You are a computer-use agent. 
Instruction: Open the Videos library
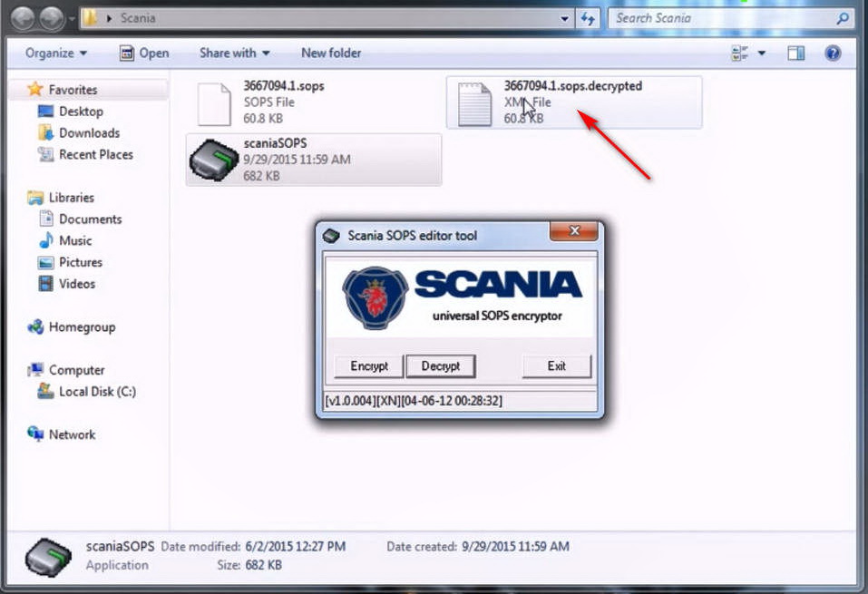[77, 284]
